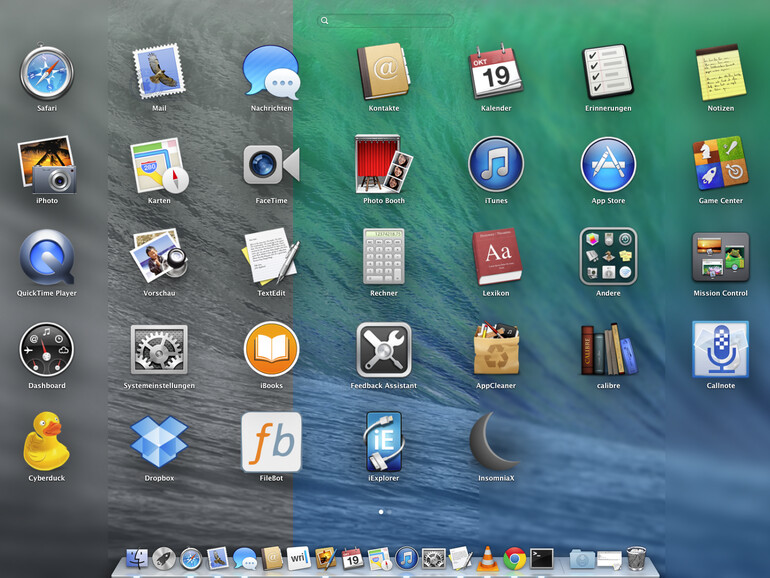
Task: Open the Downloads folder stack in Dock
Action: (x=582, y=559)
